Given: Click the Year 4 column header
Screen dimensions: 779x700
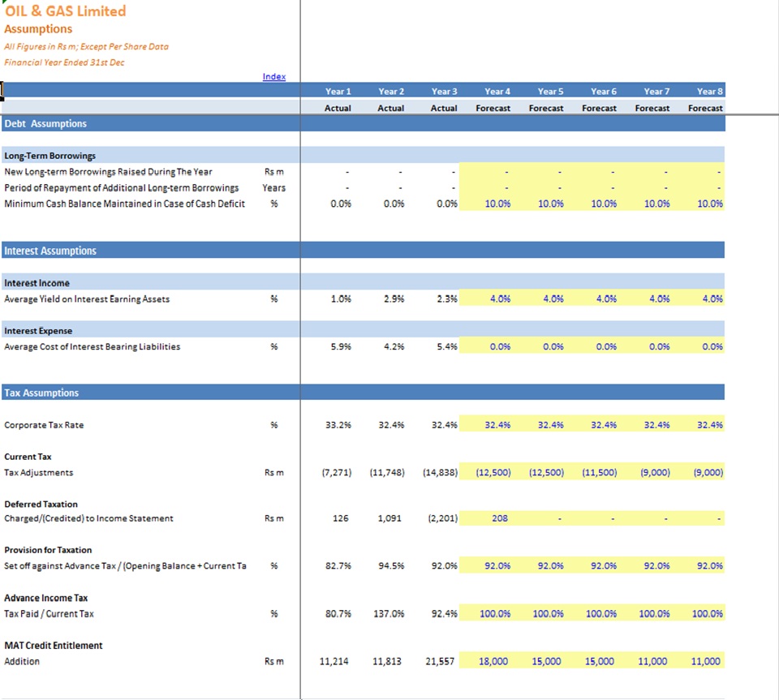Looking at the screenshot, I should coord(497,92).
